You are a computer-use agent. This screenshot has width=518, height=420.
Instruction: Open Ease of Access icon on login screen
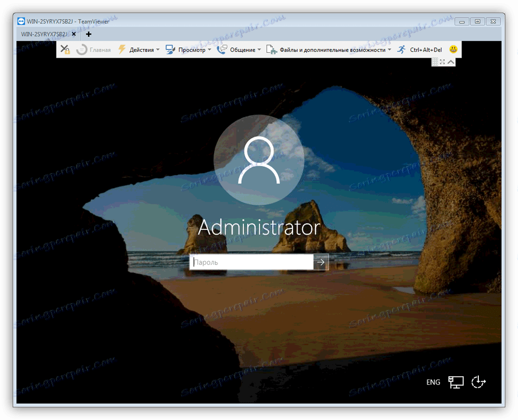478,382
